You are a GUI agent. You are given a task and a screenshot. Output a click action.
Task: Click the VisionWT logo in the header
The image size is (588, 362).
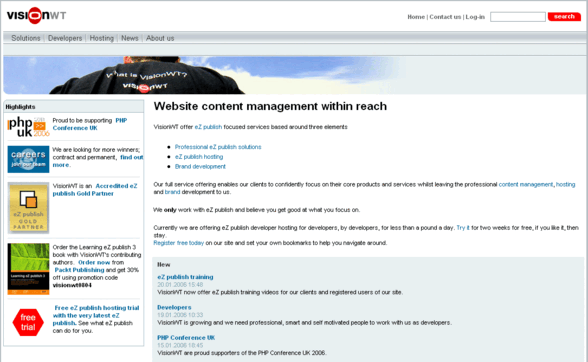pyautogui.click(x=36, y=15)
